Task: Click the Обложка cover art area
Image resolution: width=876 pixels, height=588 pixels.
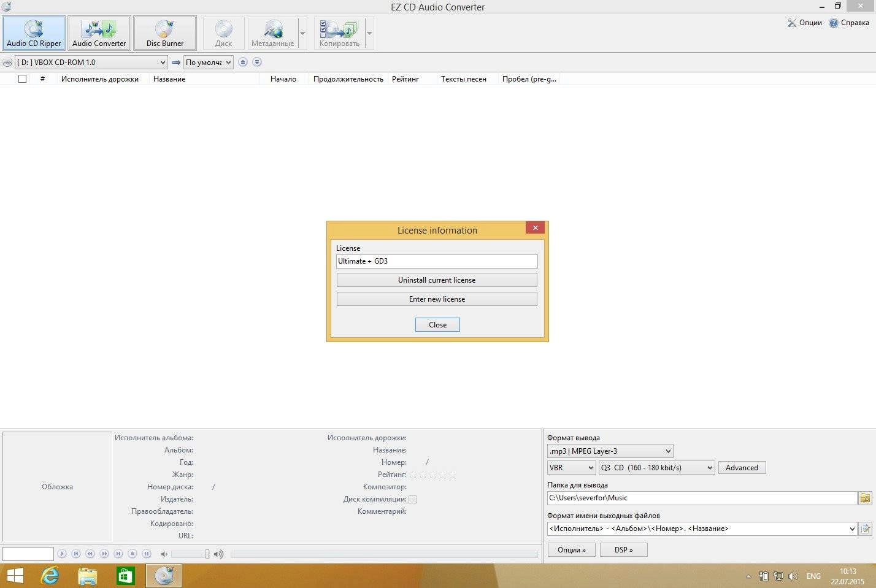Action: pos(57,487)
